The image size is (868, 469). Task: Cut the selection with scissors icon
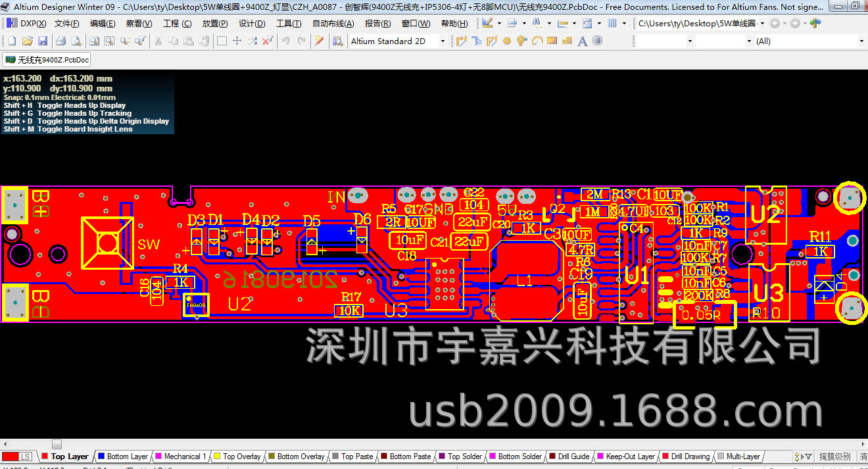point(158,41)
